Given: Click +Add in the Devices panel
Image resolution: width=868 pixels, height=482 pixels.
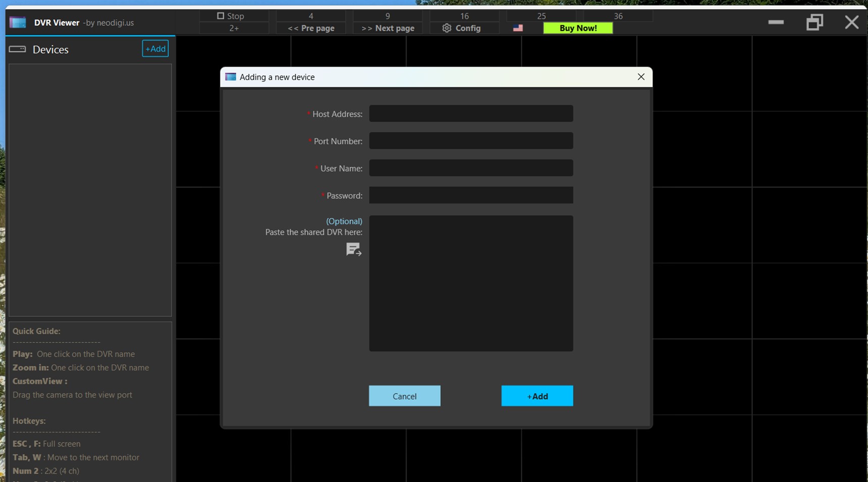Looking at the screenshot, I should coord(155,49).
